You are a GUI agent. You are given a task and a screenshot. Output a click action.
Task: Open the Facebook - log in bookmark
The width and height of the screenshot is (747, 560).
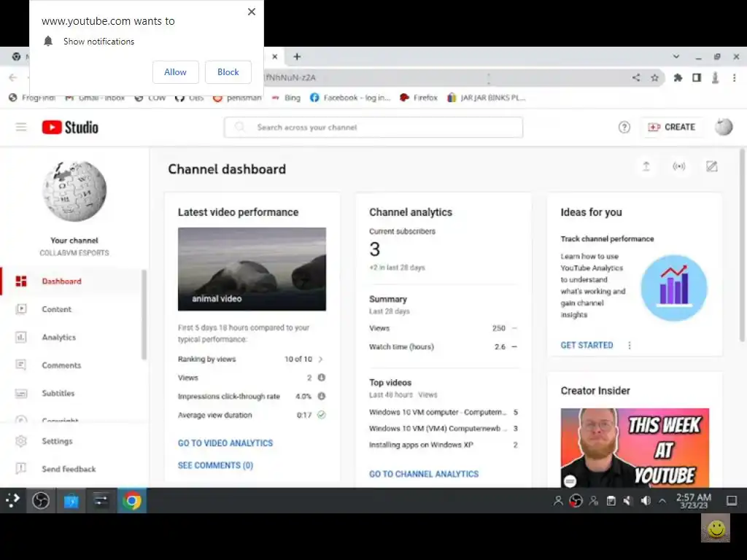coord(350,98)
